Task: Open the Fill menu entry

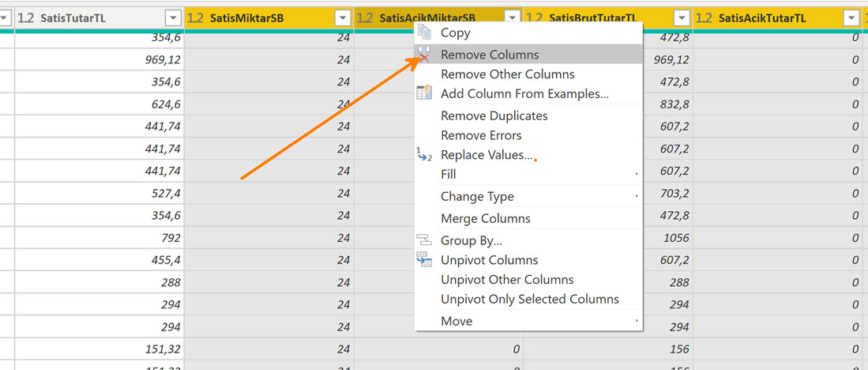Action: coord(528,174)
